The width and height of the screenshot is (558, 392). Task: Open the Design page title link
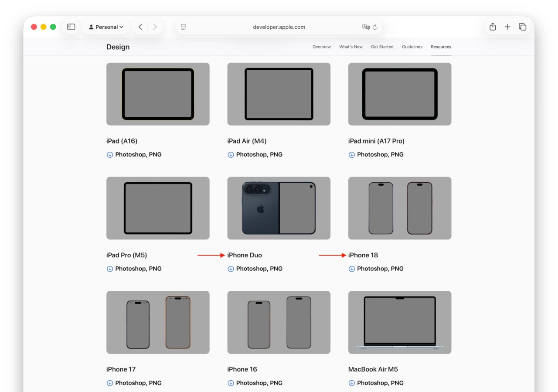coord(118,47)
